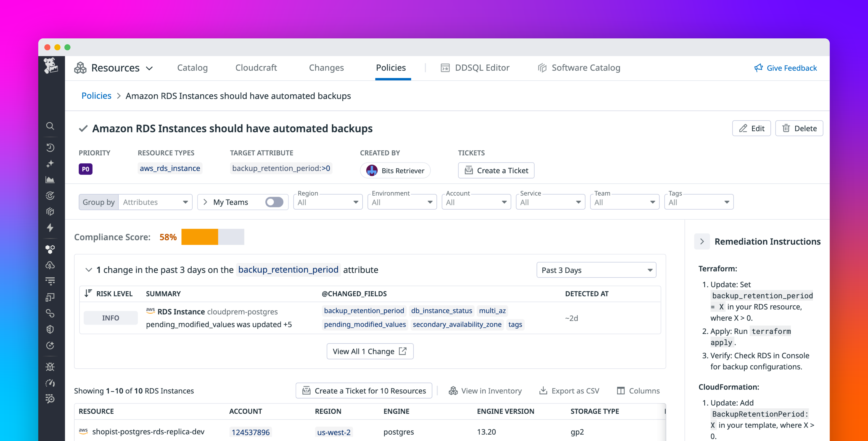Open Error Tracking via the bug icon

pos(50,367)
